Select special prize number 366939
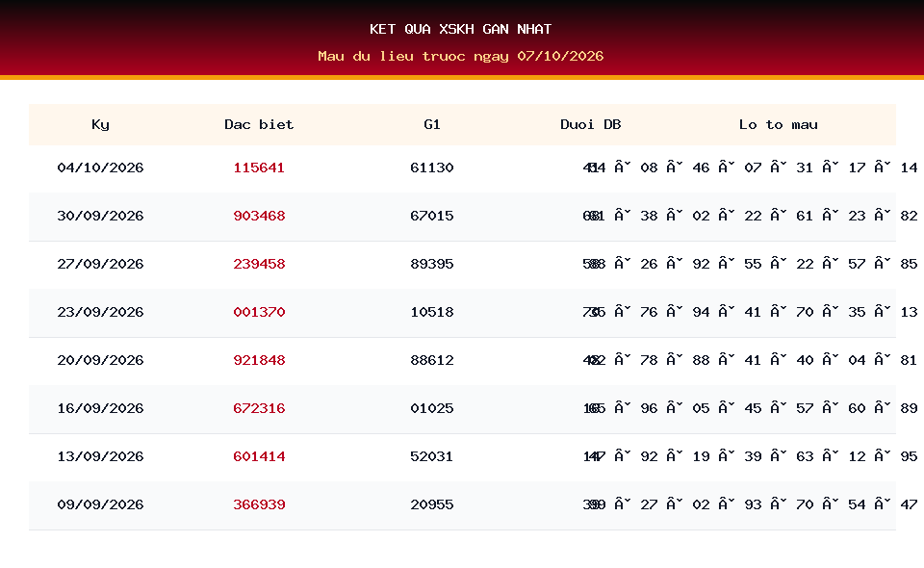This screenshot has height=568, width=924. [259, 504]
